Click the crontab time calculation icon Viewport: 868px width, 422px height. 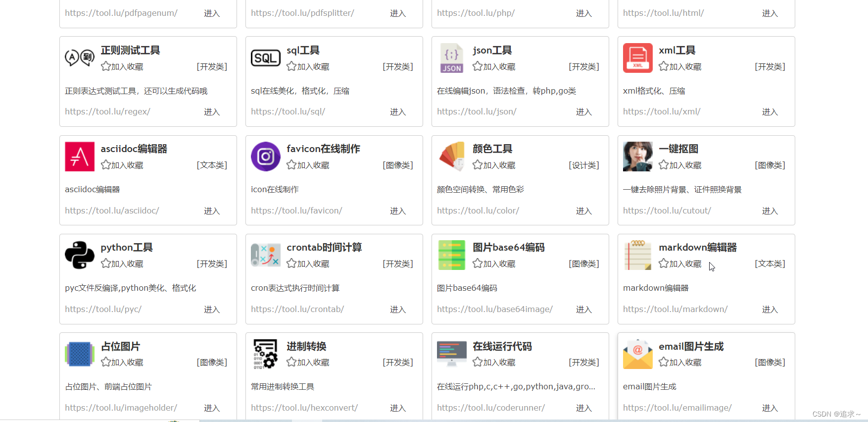point(266,255)
